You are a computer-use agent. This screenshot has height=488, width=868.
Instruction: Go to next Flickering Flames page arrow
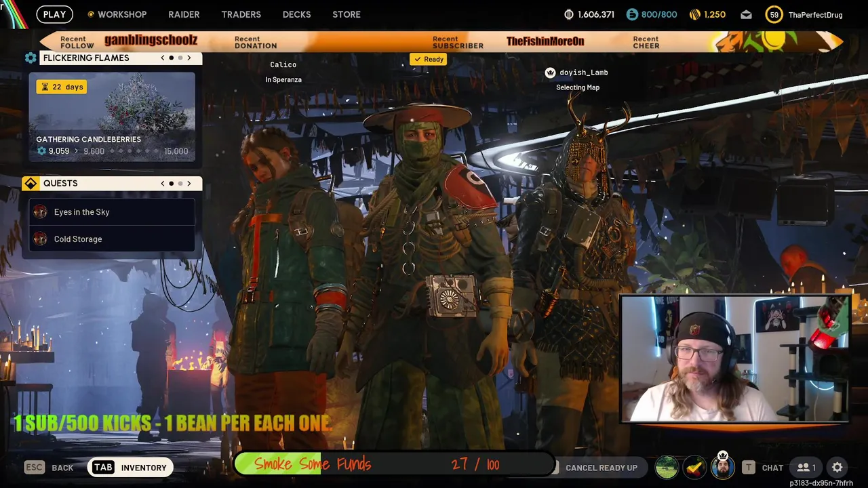click(x=189, y=58)
